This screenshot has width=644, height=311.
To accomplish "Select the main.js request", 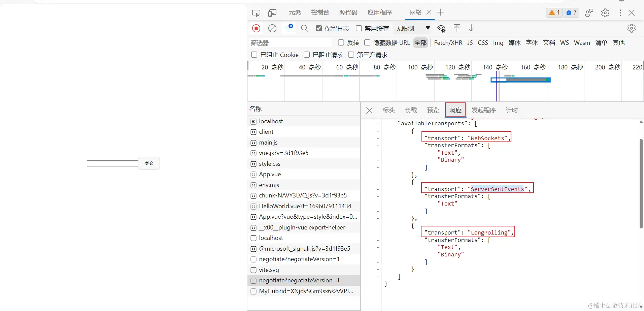I will (304, 143).
